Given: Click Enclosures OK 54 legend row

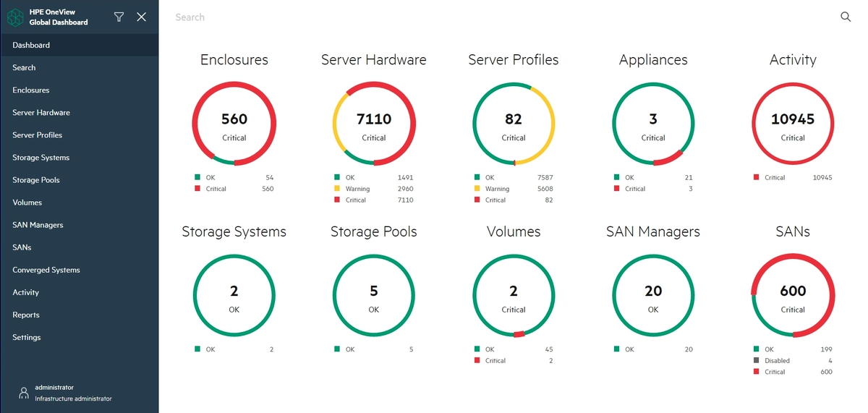Looking at the screenshot, I should pyautogui.click(x=234, y=177).
